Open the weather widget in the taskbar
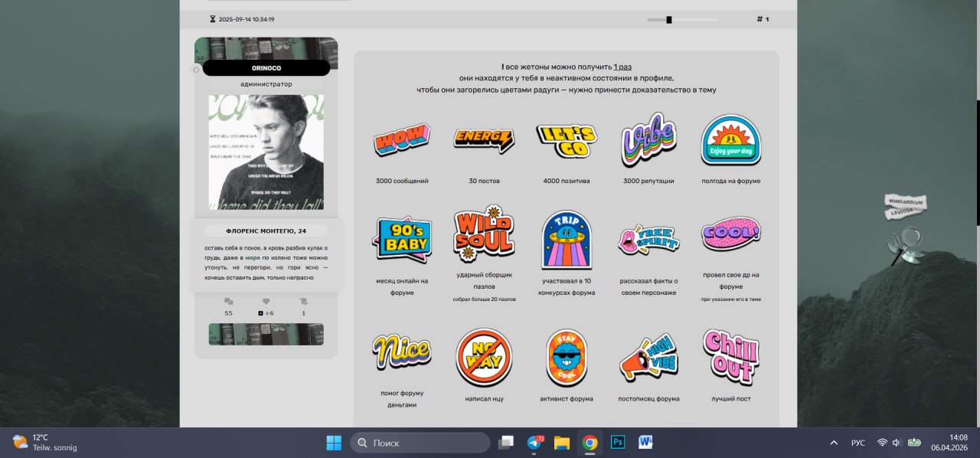Image resolution: width=980 pixels, height=458 pixels. click(x=46, y=443)
